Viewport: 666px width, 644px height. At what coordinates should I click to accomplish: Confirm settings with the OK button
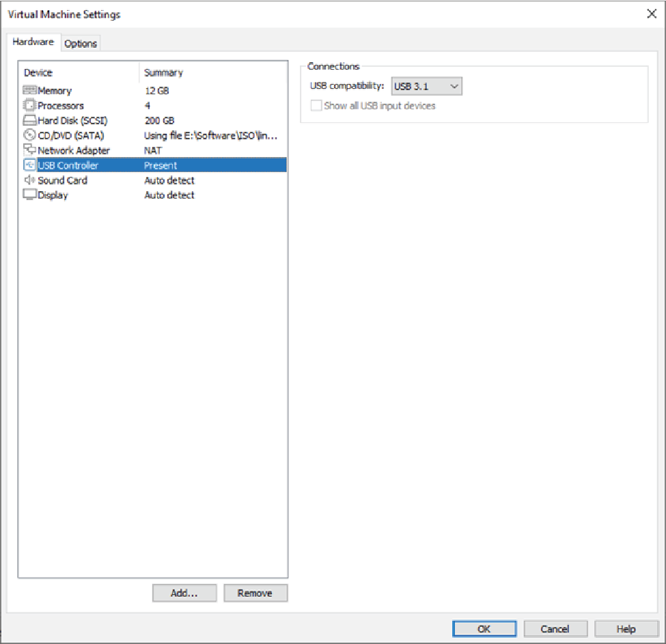[484, 629]
